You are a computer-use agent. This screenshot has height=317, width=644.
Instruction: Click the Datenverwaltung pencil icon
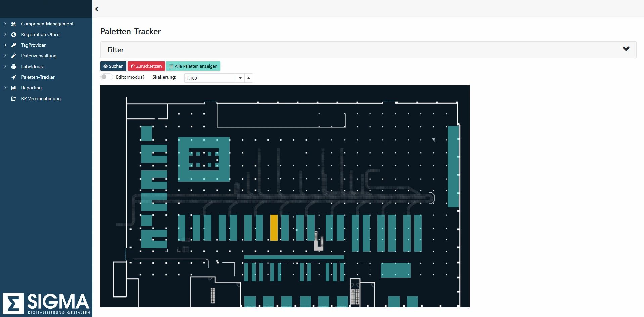[x=13, y=56]
